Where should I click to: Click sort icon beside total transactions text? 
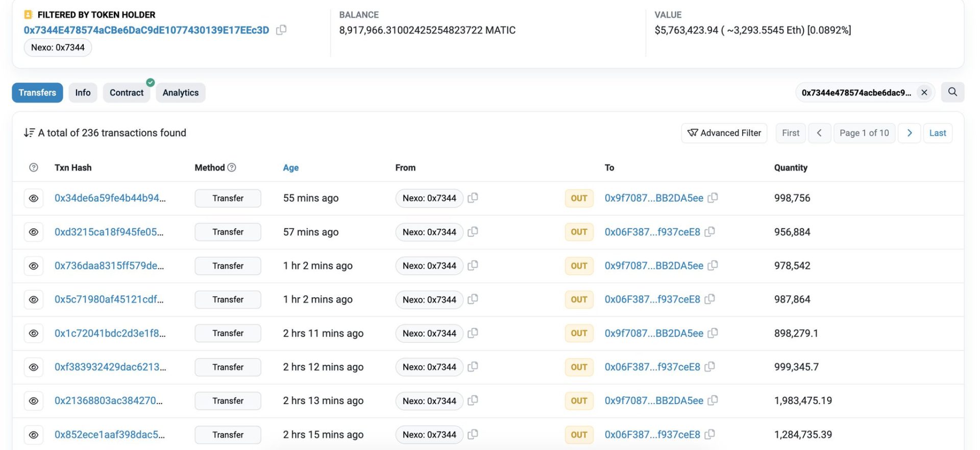pyautogui.click(x=29, y=133)
